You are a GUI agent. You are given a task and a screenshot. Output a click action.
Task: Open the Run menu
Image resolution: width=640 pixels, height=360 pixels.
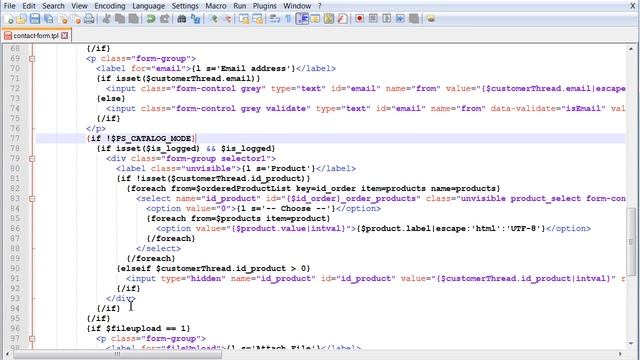point(240,6)
